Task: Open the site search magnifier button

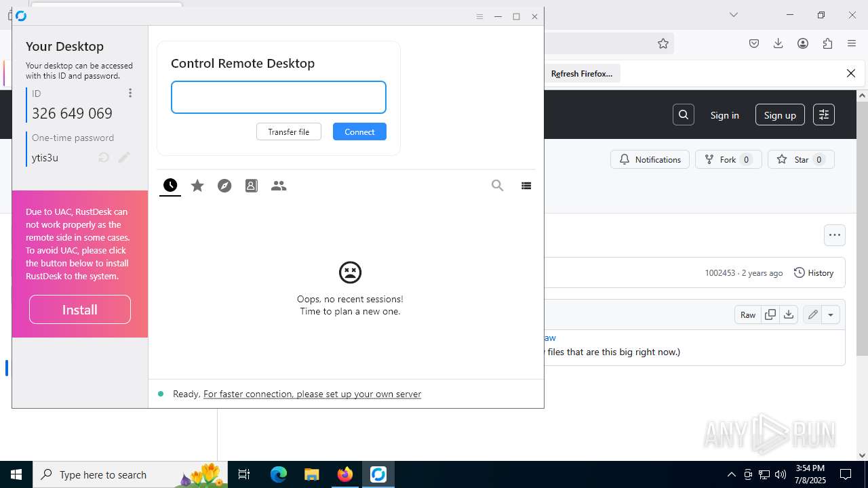Action: [x=684, y=115]
